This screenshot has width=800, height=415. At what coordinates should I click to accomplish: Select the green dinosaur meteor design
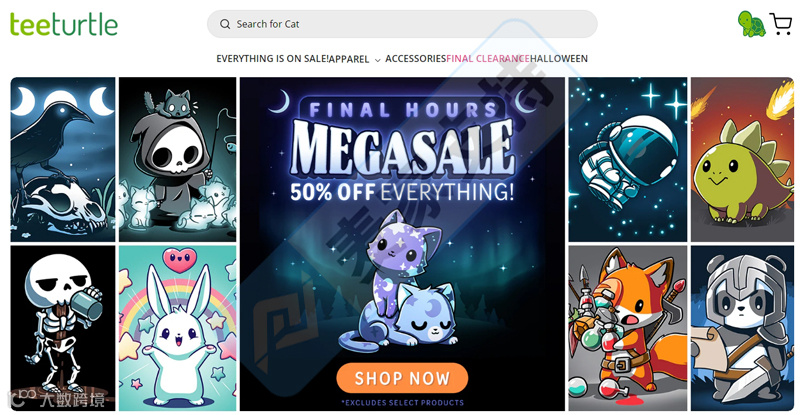pos(742,159)
